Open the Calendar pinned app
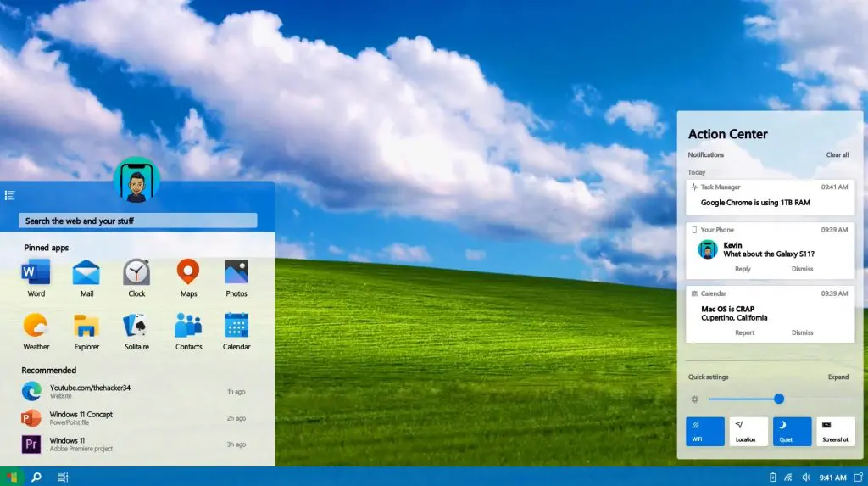 coord(236,327)
